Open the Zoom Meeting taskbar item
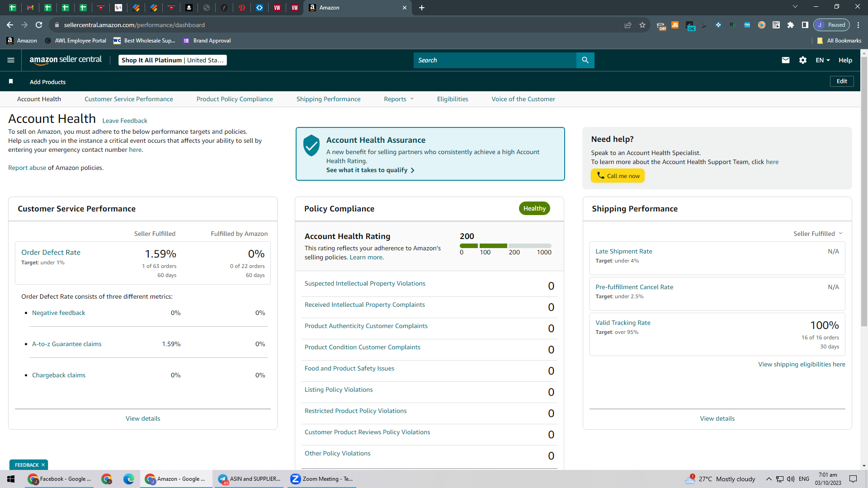Screen dimensions: 868x488 point(322,479)
